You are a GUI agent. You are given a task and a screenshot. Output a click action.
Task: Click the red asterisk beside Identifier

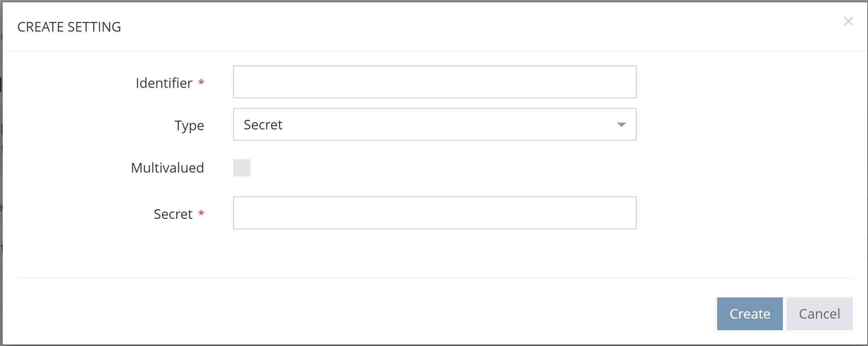coord(201,82)
